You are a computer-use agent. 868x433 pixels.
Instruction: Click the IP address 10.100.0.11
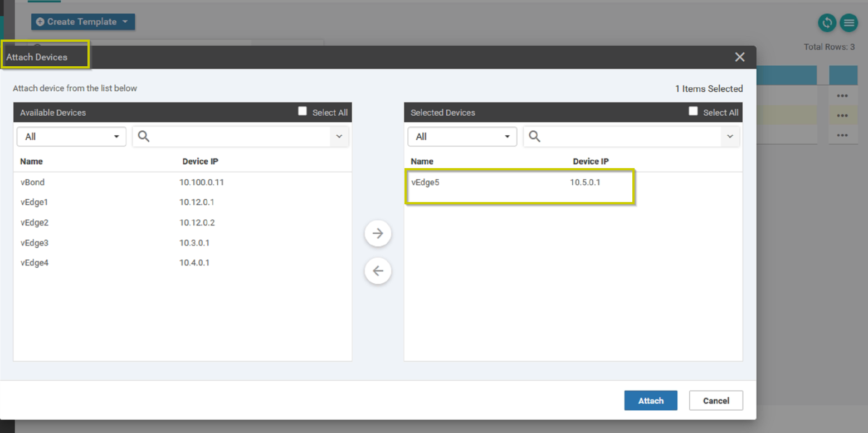click(x=202, y=182)
